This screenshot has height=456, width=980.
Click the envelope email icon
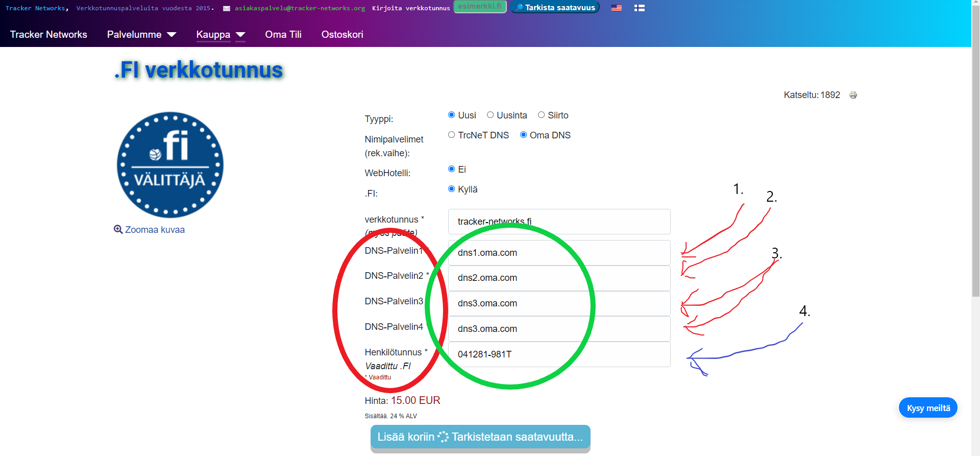(227, 8)
